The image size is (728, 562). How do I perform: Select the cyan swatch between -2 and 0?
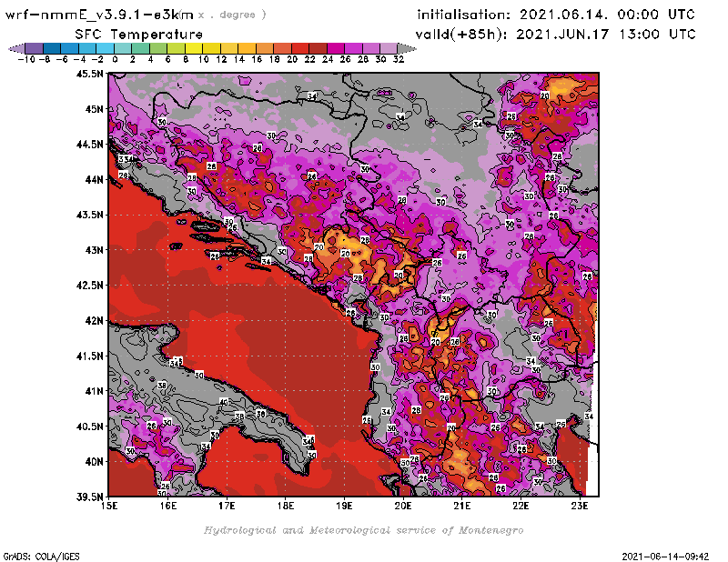click(105, 48)
